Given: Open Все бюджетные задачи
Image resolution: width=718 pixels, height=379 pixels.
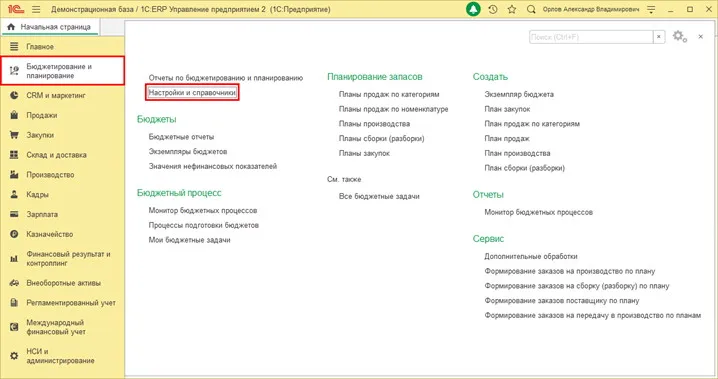Looking at the screenshot, I should tap(379, 196).
